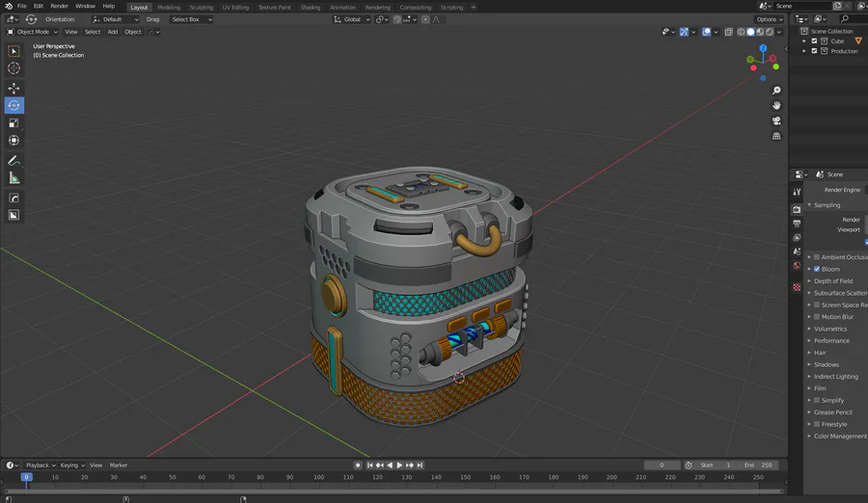This screenshot has width=868, height=503.
Task: Open the Tool properties tab
Action: tap(797, 192)
